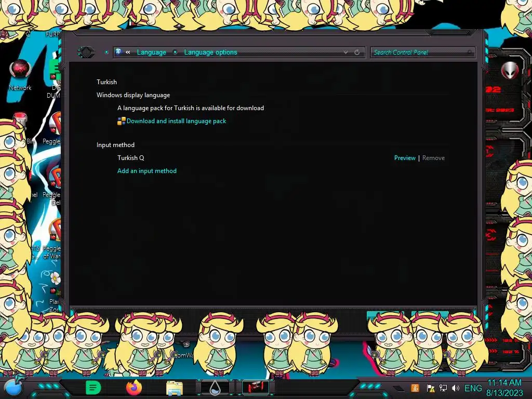Screen dimensions: 532x399
Task: Open the Network desktop icon
Action: pos(20,75)
